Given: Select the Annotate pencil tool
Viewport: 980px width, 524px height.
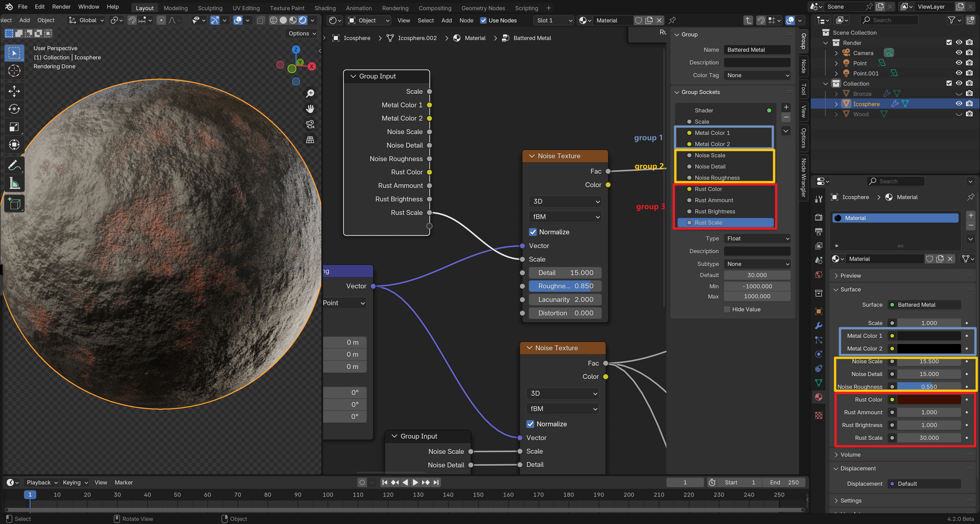Looking at the screenshot, I should (x=14, y=165).
